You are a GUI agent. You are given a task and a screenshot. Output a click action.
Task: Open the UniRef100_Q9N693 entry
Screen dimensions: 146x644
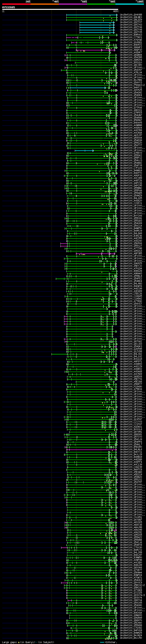point(131,615)
